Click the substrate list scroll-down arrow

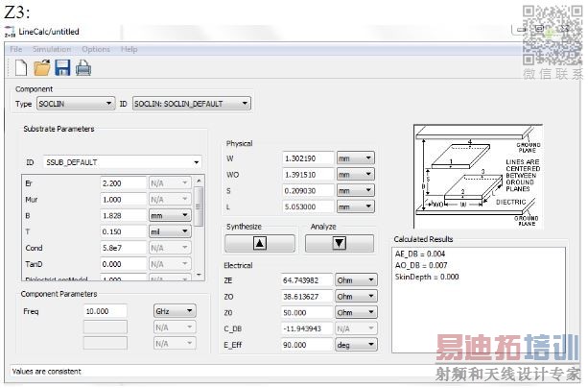click(199, 276)
